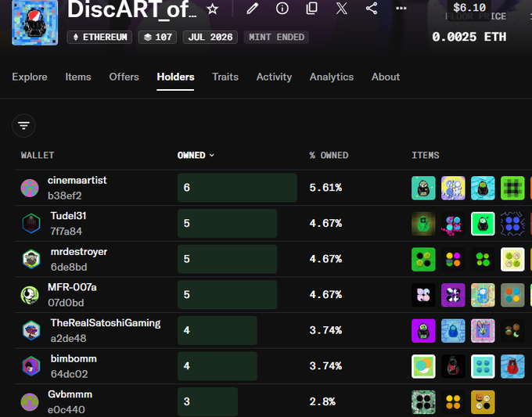The width and height of the screenshot is (532, 417).
Task: Click the copy icon in header
Action: tap(312, 8)
